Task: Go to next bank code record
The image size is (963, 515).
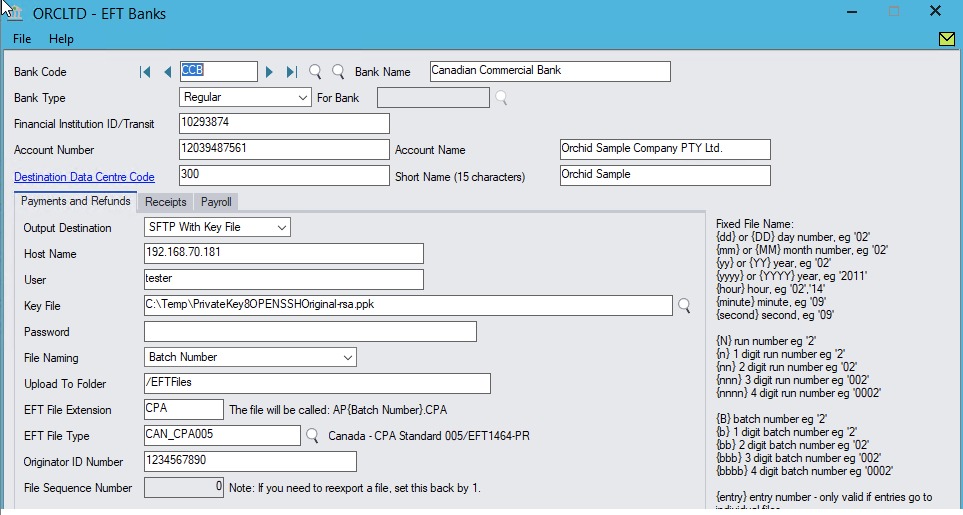Action: pyautogui.click(x=269, y=72)
